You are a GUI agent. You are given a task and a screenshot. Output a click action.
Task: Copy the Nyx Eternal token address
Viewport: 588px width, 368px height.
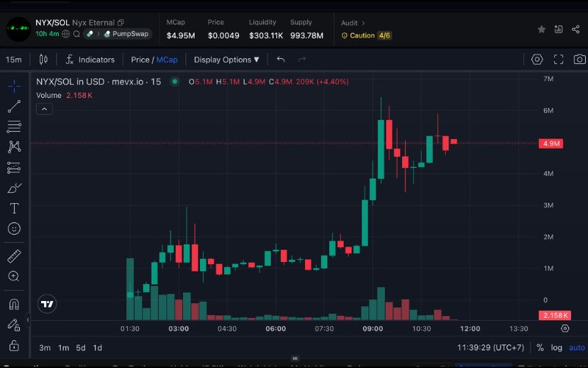[121, 23]
